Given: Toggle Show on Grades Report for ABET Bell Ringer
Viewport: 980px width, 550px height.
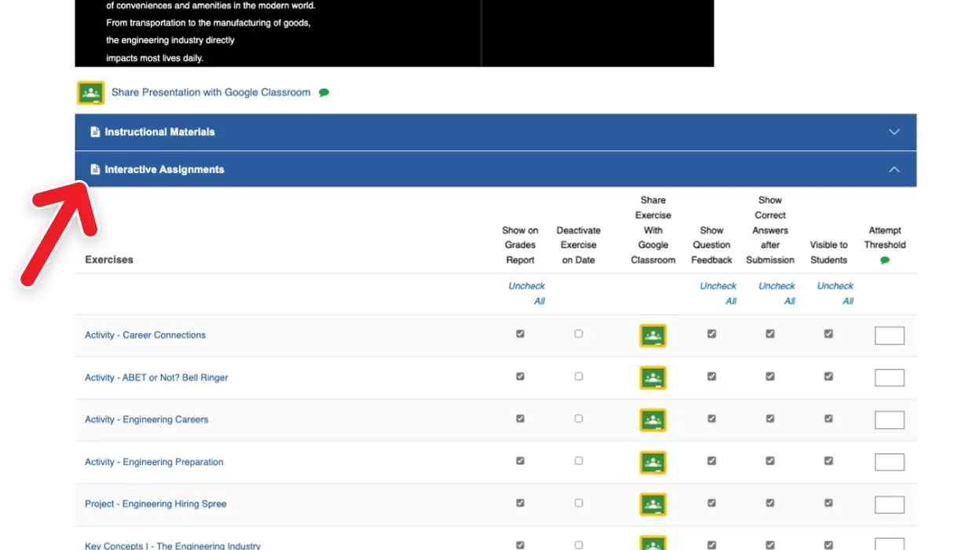Looking at the screenshot, I should (x=520, y=376).
